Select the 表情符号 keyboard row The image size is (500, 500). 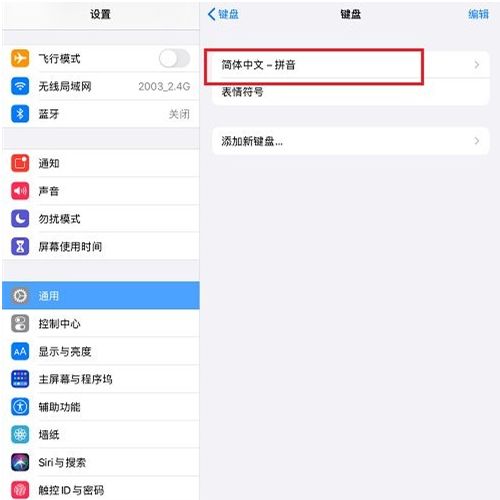click(x=351, y=92)
